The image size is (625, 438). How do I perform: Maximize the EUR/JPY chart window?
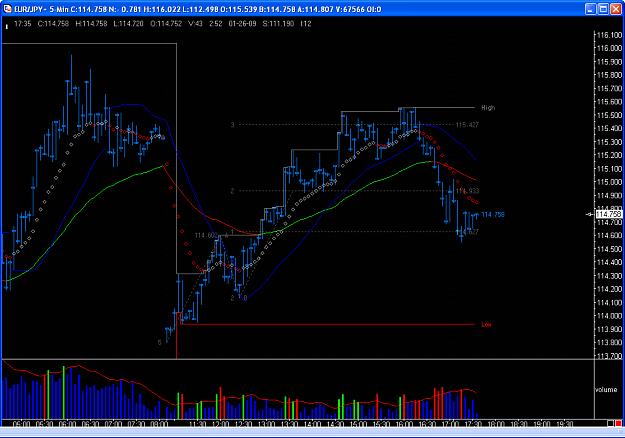603,9
